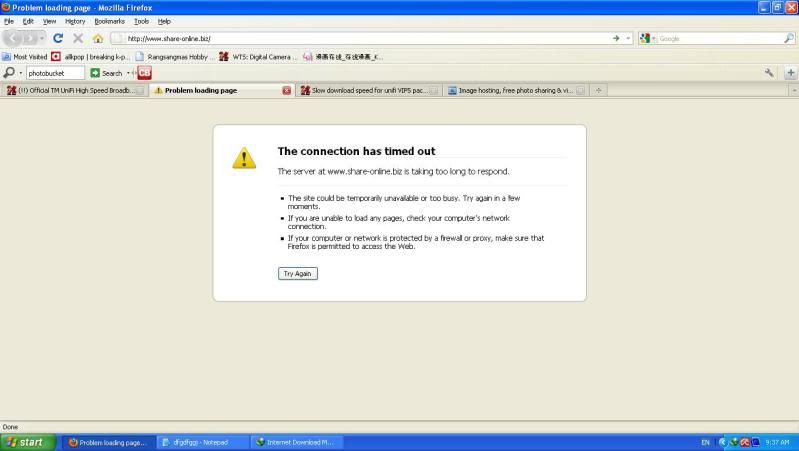
Task: Click the green Go arrow in address bar
Action: coord(616,38)
